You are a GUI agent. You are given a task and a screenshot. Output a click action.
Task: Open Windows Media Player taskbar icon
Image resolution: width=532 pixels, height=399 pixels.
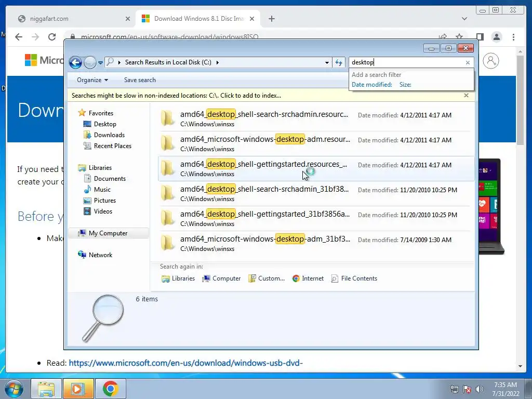[78, 389]
